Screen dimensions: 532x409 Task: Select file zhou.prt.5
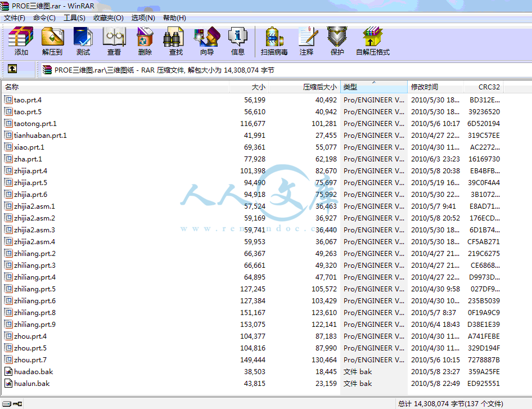pos(30,348)
